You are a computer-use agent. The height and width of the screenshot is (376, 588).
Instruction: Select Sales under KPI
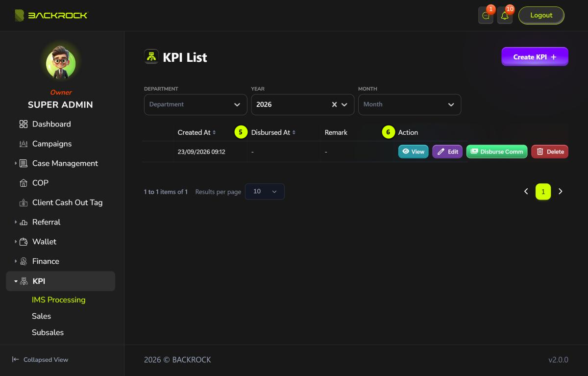tap(42, 316)
